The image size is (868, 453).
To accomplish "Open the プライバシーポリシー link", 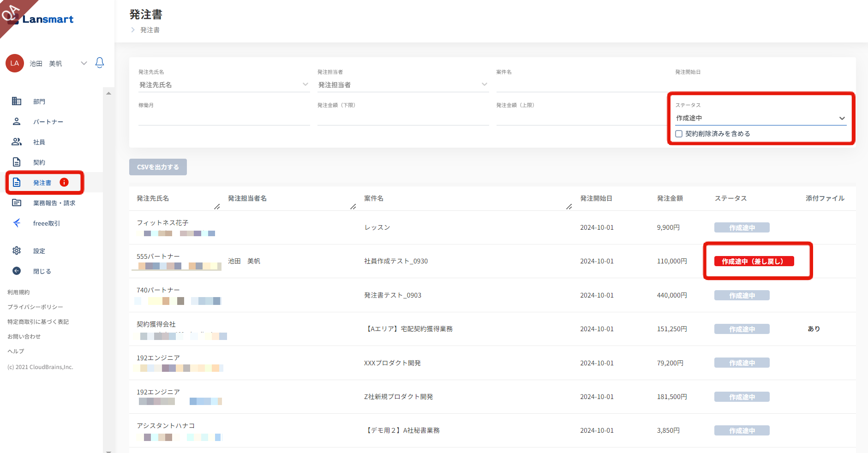I will tap(35, 307).
